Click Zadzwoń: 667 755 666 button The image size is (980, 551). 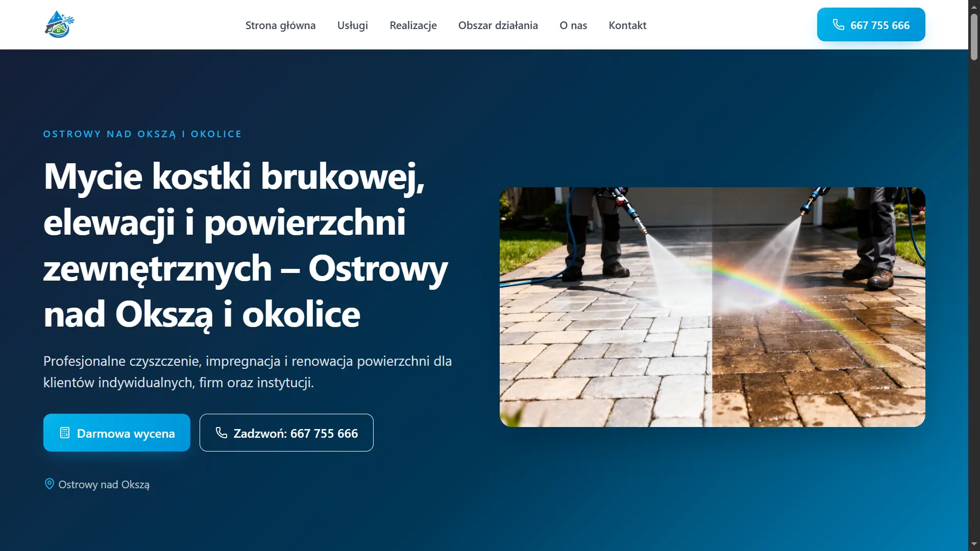point(286,433)
